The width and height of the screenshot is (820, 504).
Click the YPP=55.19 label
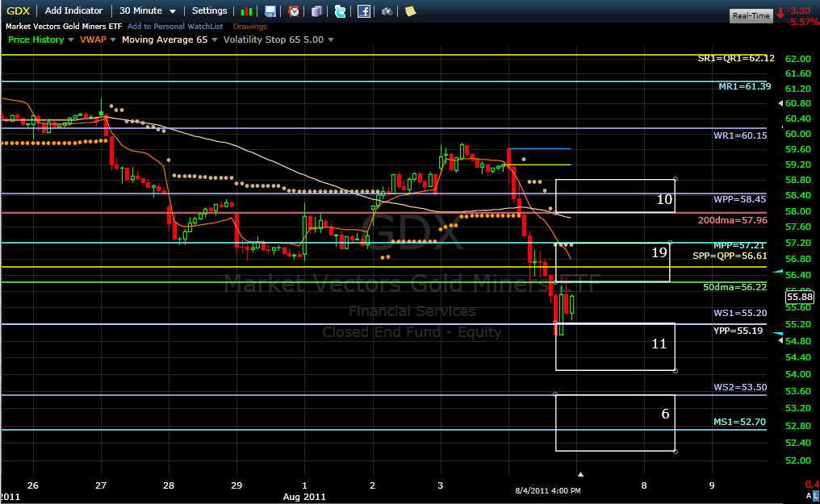(x=738, y=331)
